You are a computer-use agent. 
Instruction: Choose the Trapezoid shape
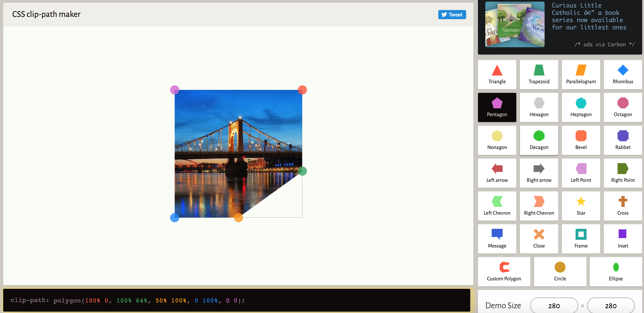539,74
